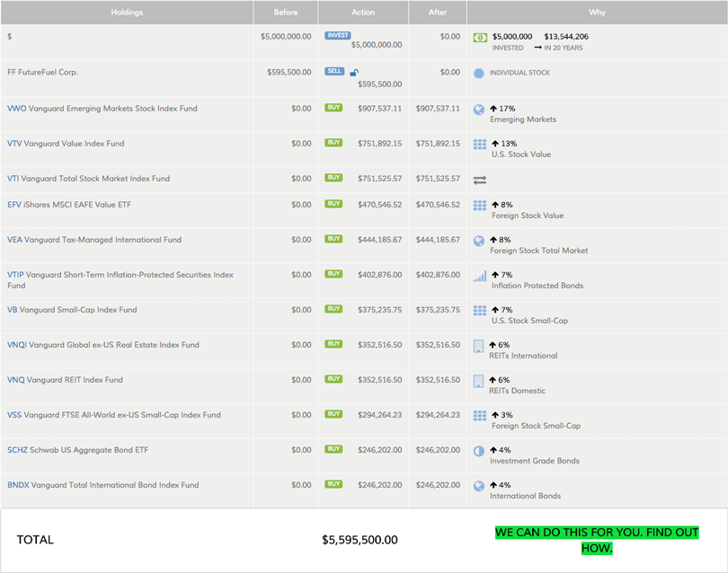Image resolution: width=728 pixels, height=573 pixels.
Task: Open the VNQ ticker link
Action: point(16,380)
